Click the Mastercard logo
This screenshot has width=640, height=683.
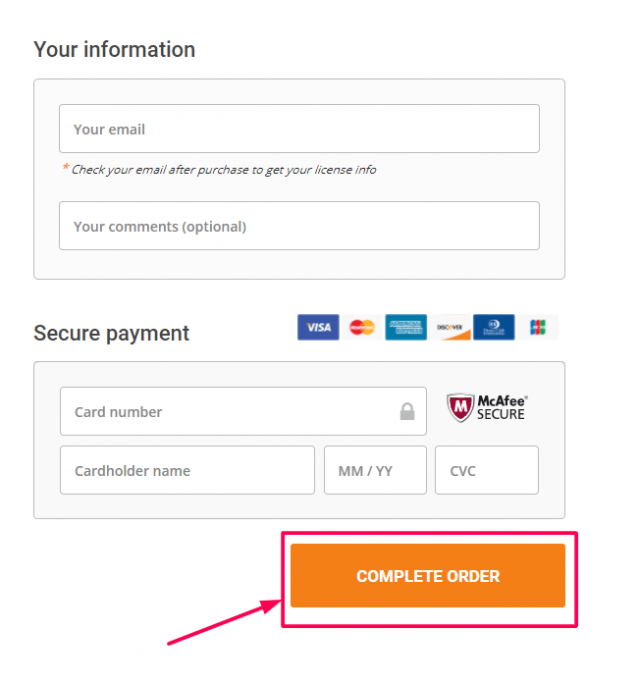[x=362, y=327]
